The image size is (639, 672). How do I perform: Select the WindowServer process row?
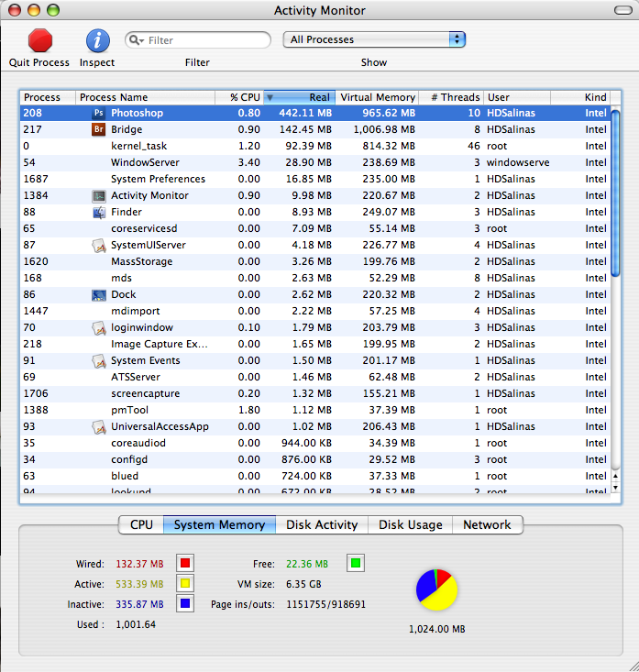315,163
